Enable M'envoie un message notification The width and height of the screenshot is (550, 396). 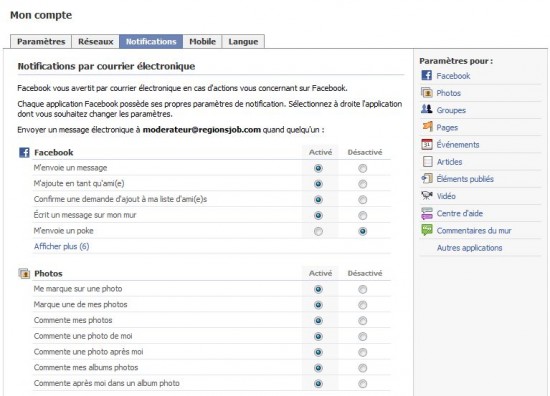318,168
